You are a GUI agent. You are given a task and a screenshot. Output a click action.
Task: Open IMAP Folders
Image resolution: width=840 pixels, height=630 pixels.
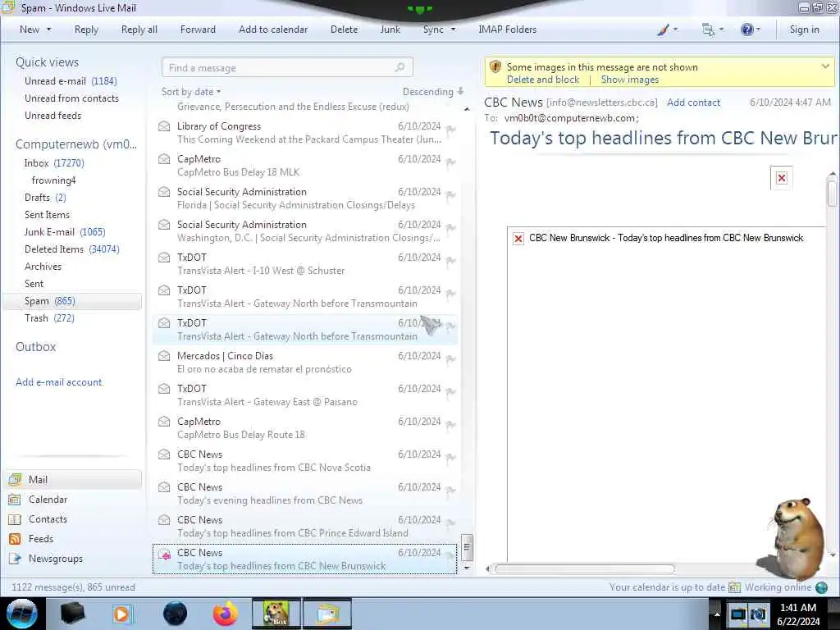coord(507,30)
